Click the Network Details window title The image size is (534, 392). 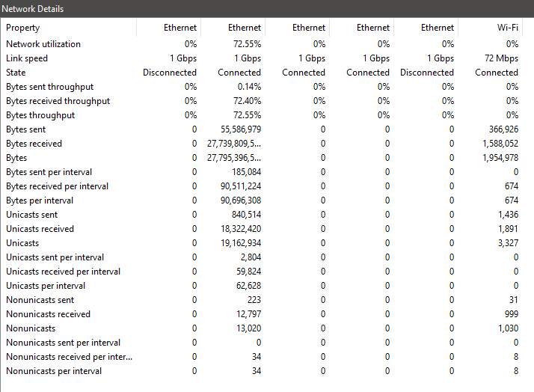point(34,8)
